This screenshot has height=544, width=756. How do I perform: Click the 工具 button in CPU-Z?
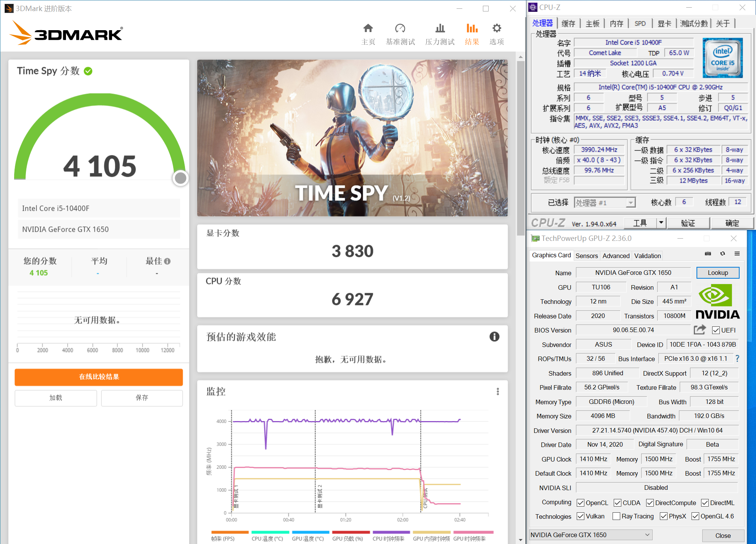point(640,223)
